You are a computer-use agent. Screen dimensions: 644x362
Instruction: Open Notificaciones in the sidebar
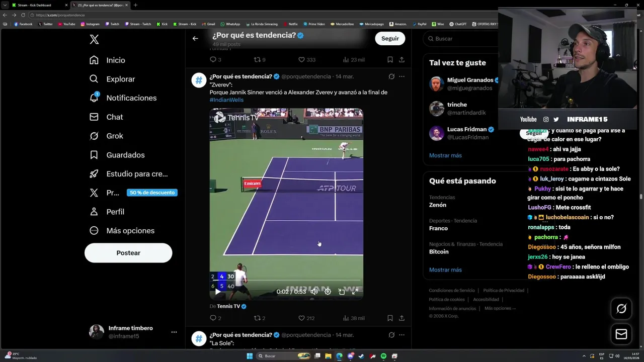pyautogui.click(x=123, y=98)
